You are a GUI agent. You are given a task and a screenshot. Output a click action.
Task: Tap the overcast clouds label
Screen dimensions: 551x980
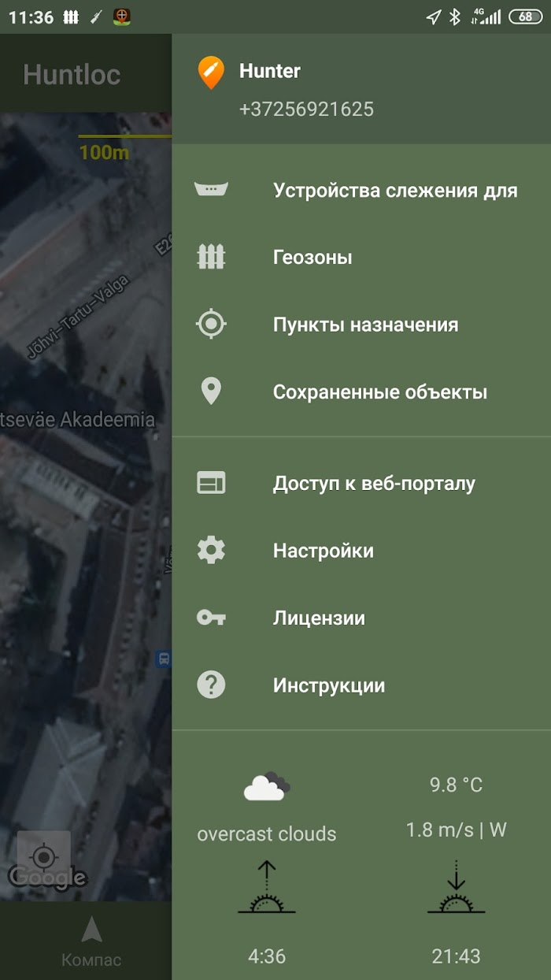tap(267, 833)
